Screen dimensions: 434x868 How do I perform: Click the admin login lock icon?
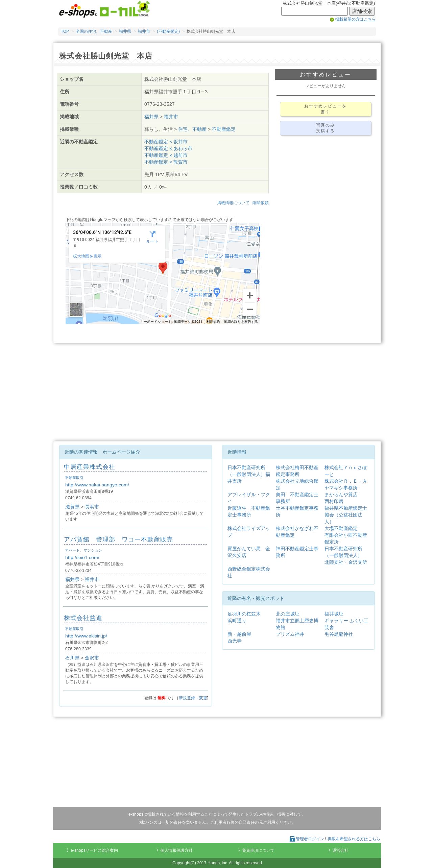click(292, 839)
